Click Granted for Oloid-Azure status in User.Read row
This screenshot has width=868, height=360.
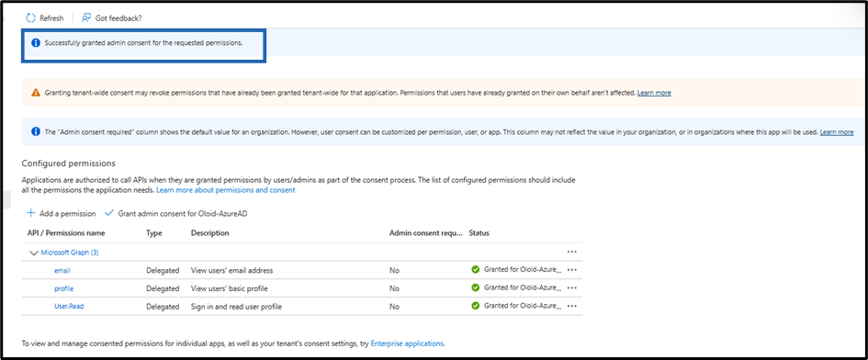click(x=524, y=306)
